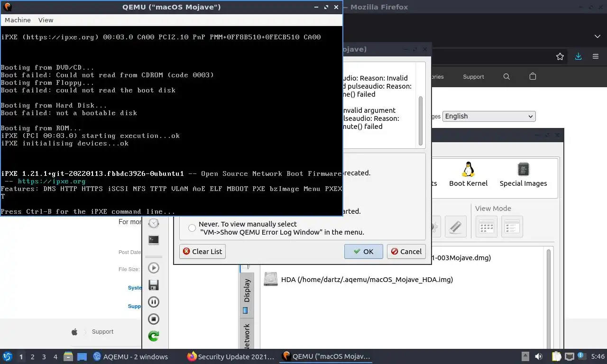Switch to workspace 4
Image resolution: width=607 pixels, height=364 pixels.
[x=55, y=356]
